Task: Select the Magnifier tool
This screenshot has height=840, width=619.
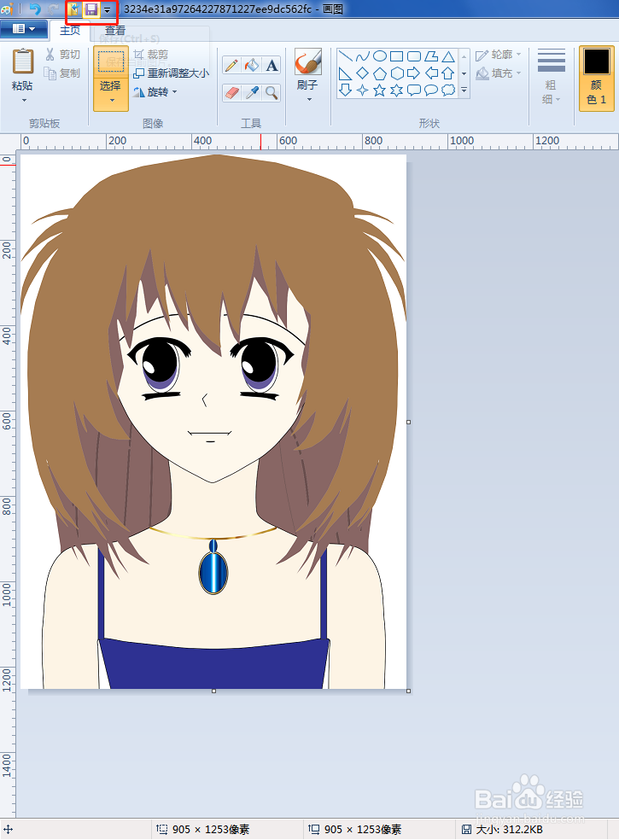Action: coord(272,93)
